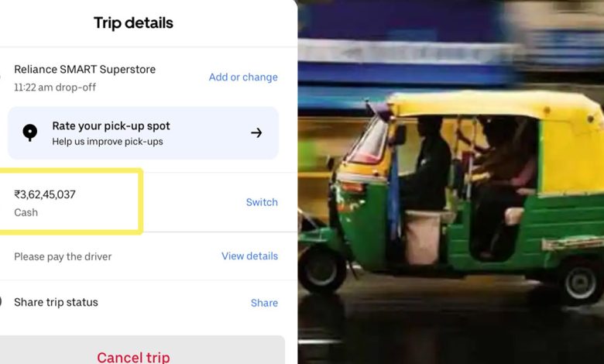604x364 pixels.
Task: Click the auto-rickshaw photo
Action: [x=451, y=182]
